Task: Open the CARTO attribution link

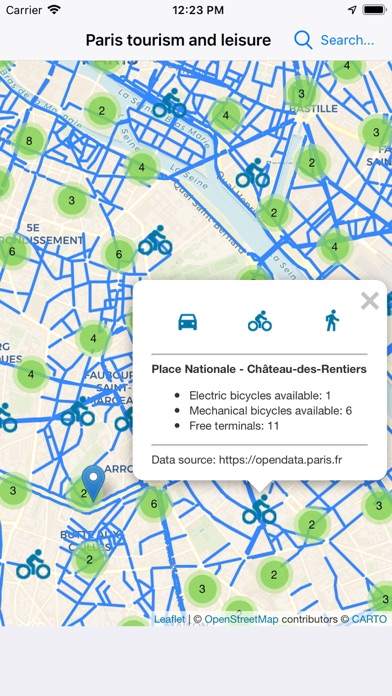Action: 369,619
